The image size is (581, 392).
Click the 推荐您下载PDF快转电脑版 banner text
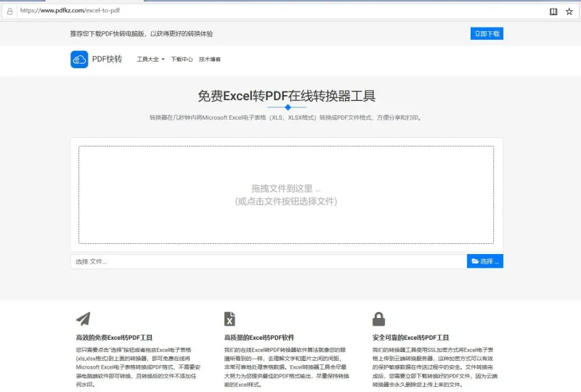point(142,33)
